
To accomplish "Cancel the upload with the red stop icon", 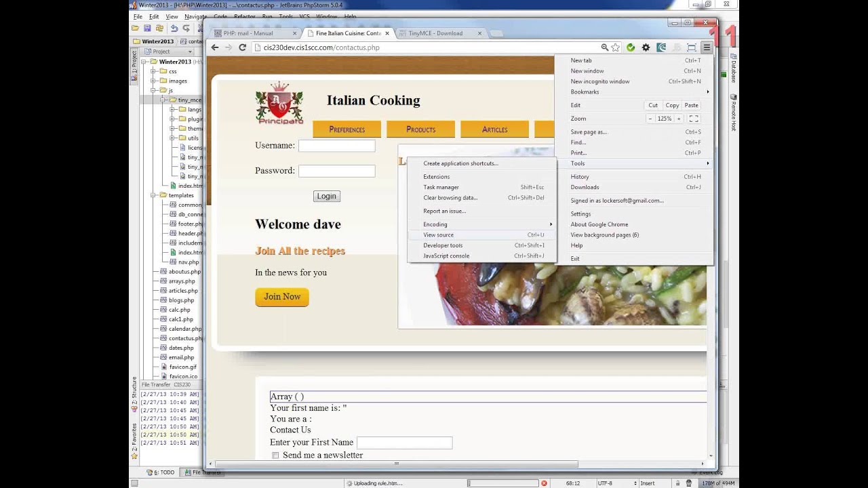I will pyautogui.click(x=544, y=483).
